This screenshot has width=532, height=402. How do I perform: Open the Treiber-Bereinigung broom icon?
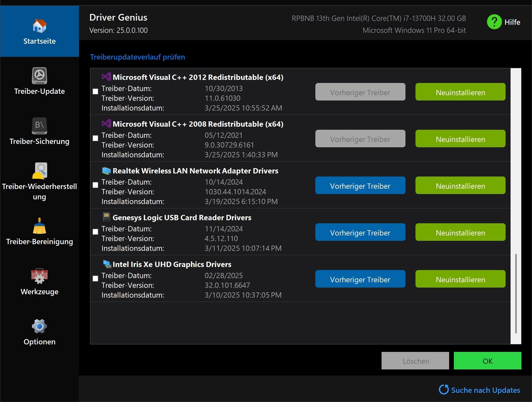pos(39,226)
